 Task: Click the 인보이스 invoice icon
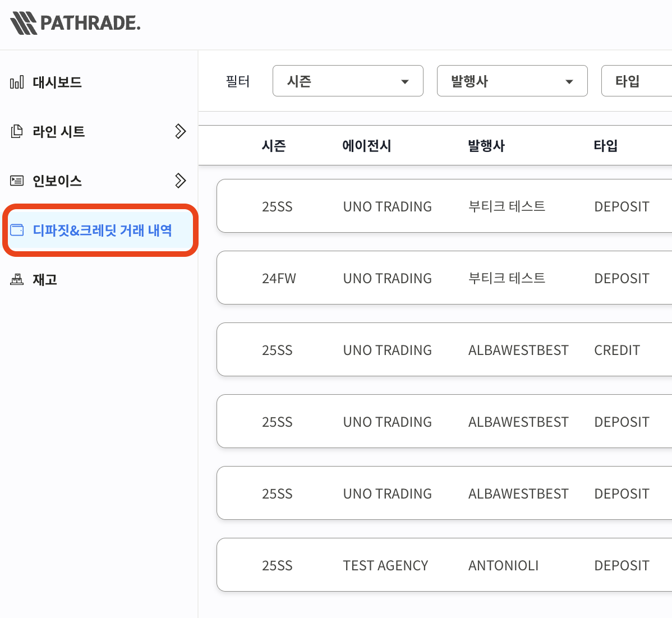[17, 181]
